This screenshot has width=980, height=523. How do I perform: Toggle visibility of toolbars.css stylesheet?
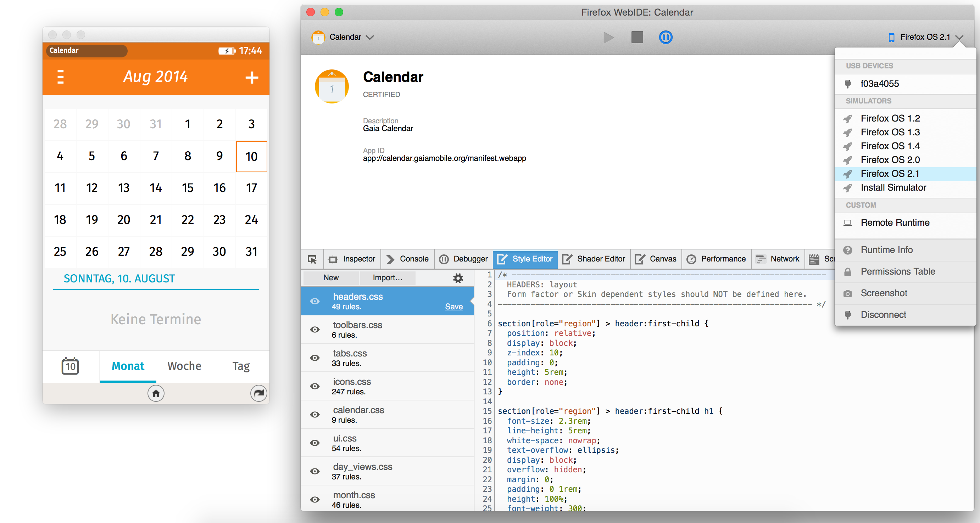click(x=315, y=330)
